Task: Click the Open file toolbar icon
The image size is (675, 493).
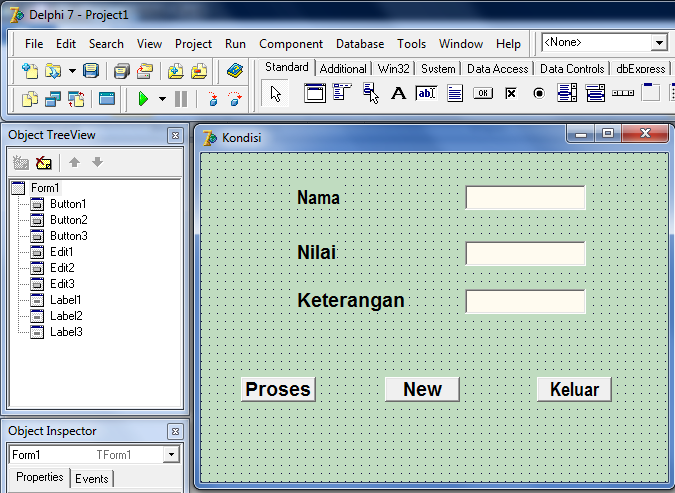Action: coord(53,71)
